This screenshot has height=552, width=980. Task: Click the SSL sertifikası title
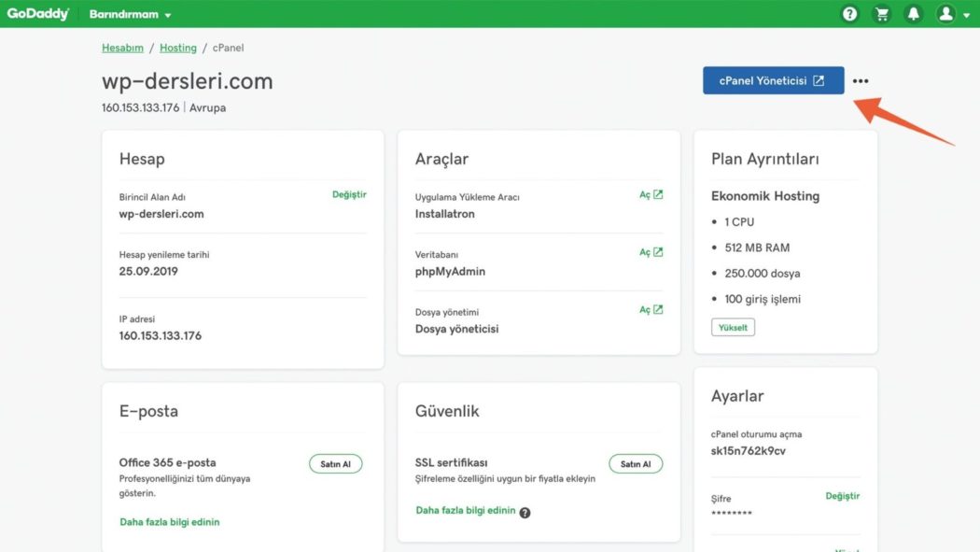[x=451, y=462]
